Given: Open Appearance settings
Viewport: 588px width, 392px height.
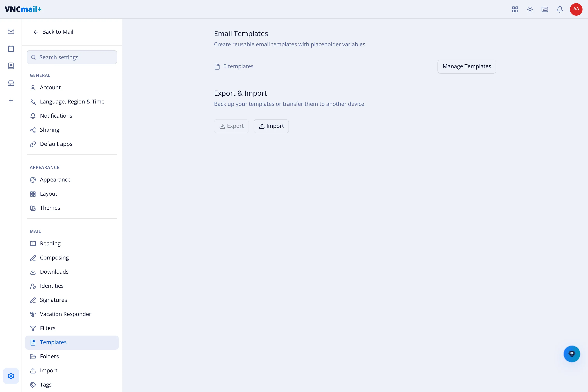Looking at the screenshot, I should [72, 180].
